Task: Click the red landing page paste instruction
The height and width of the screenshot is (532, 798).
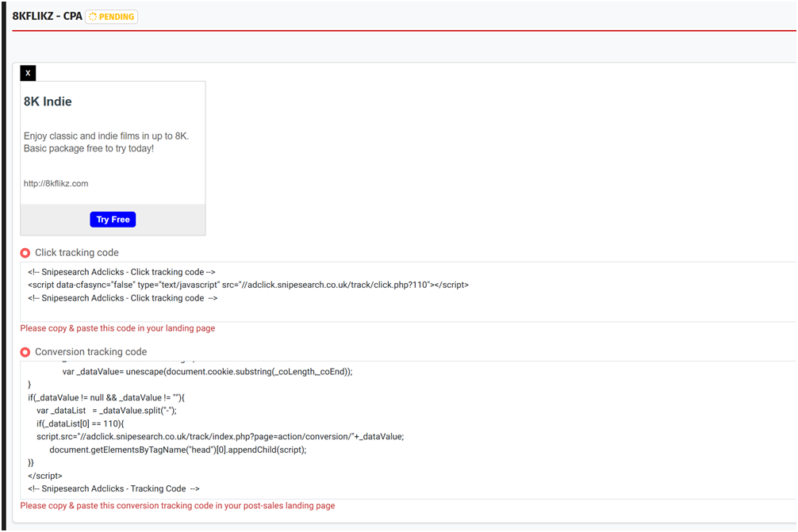Action: pyautogui.click(x=117, y=328)
